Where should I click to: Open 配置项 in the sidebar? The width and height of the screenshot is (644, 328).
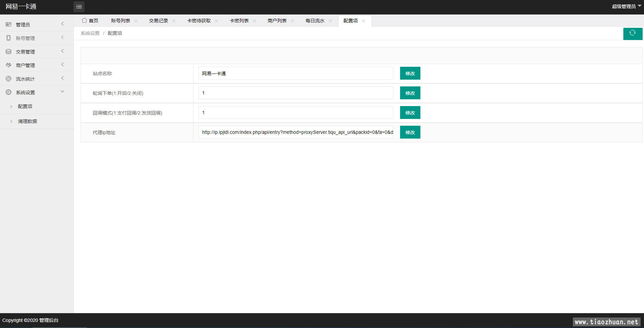tap(25, 106)
